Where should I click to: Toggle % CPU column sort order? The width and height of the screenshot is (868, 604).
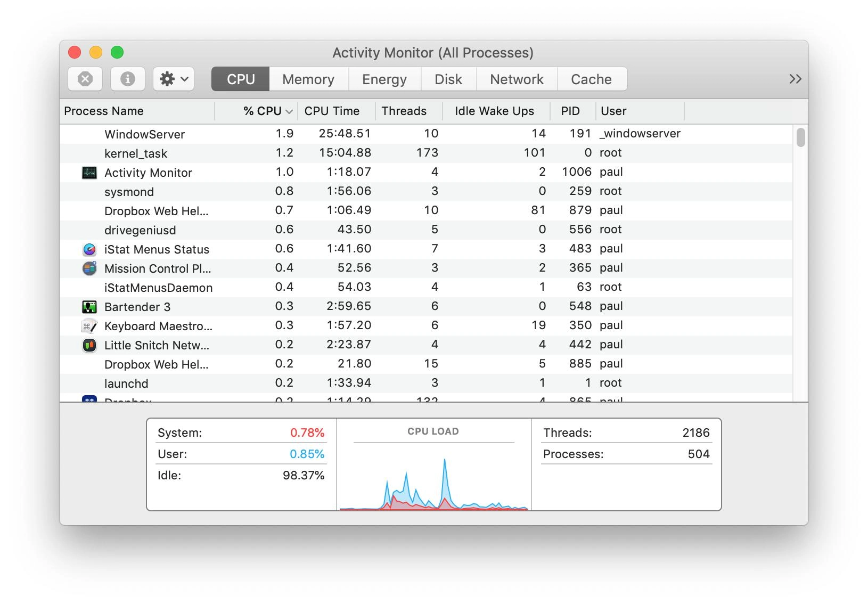coord(256,111)
